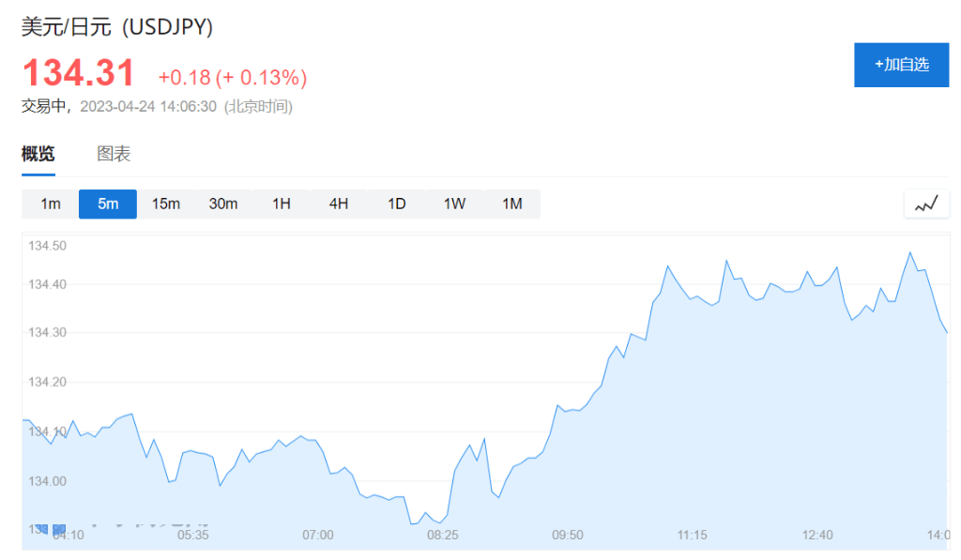
Task: Click the 134.31 current price
Action: pyautogui.click(x=79, y=73)
